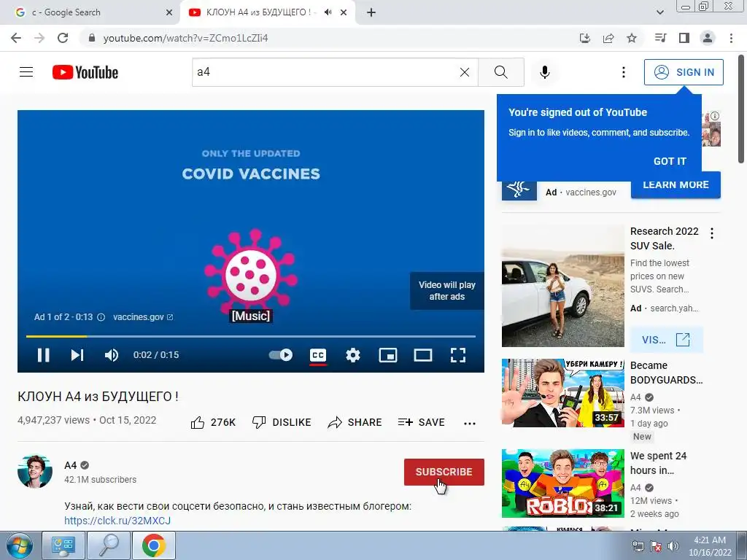Dismiss sign-out notice with GOT IT
The width and height of the screenshot is (747, 560).
pos(670,161)
